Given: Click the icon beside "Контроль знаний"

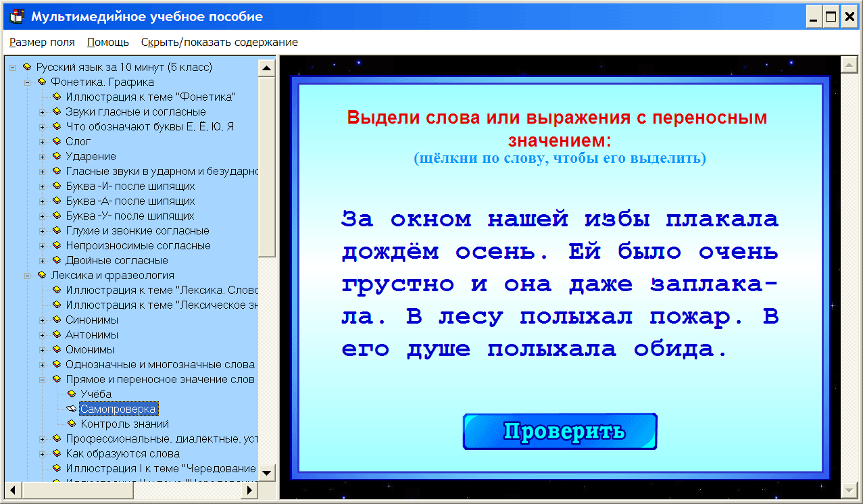Looking at the screenshot, I should pos(70,424).
